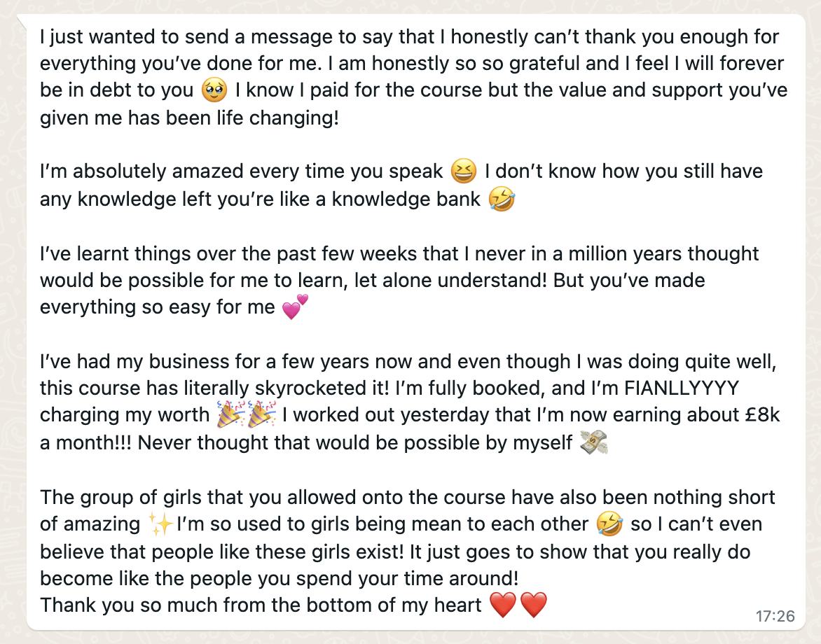Click the flying money emoji
Viewport: 821px width, 644px height.
(x=594, y=442)
